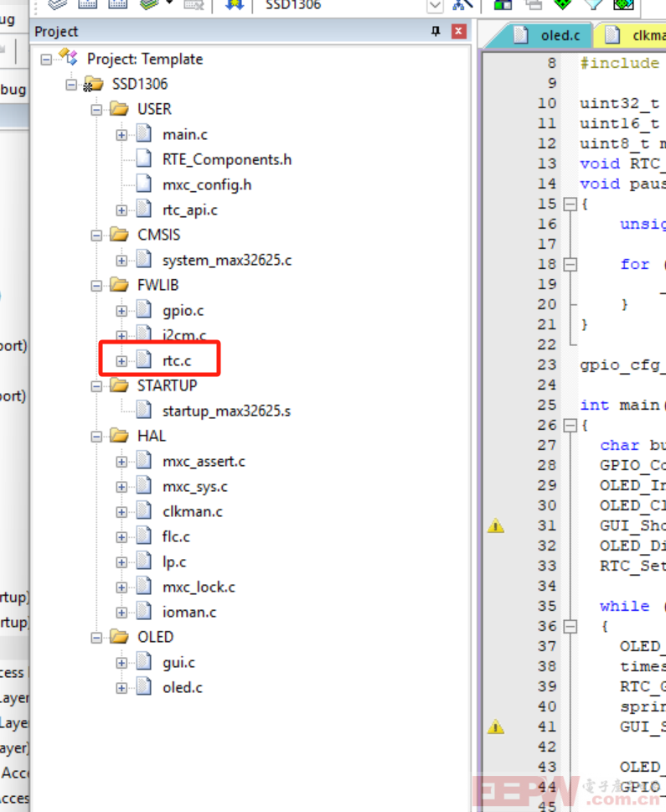Screen dimensions: 666x812
Task: Click the green Manage Run-Time Environment icon
Action: pos(562,5)
